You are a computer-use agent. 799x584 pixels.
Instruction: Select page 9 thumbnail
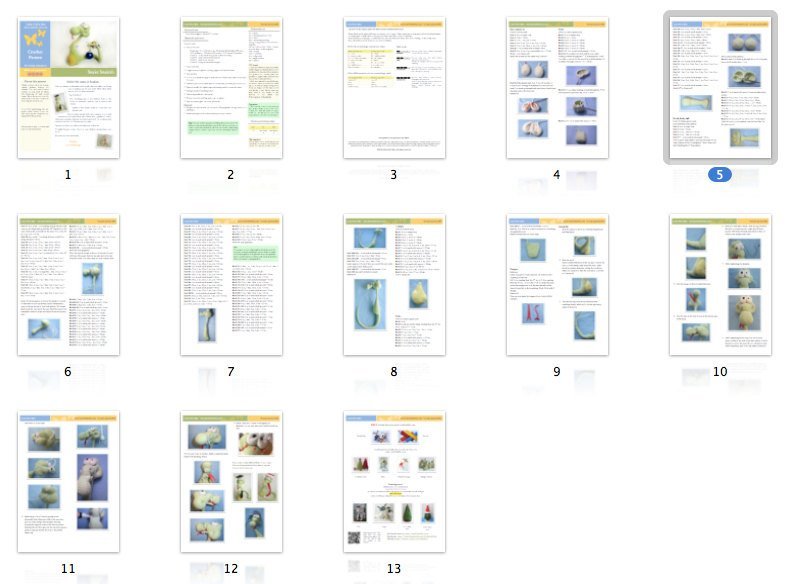click(x=557, y=285)
